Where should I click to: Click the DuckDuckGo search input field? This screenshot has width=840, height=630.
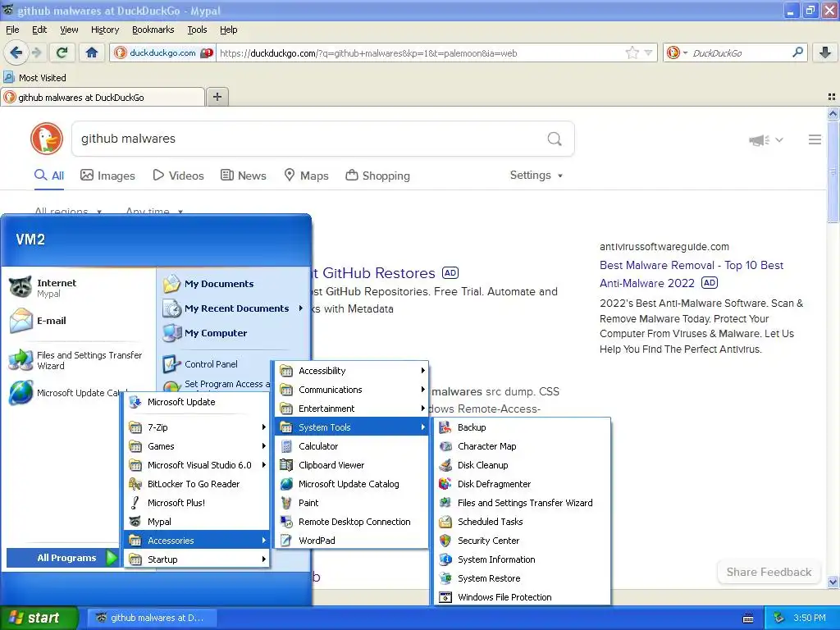pos(311,139)
